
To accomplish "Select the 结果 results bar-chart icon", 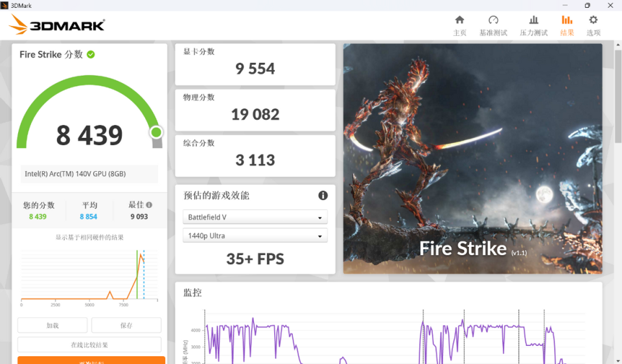I will point(567,20).
